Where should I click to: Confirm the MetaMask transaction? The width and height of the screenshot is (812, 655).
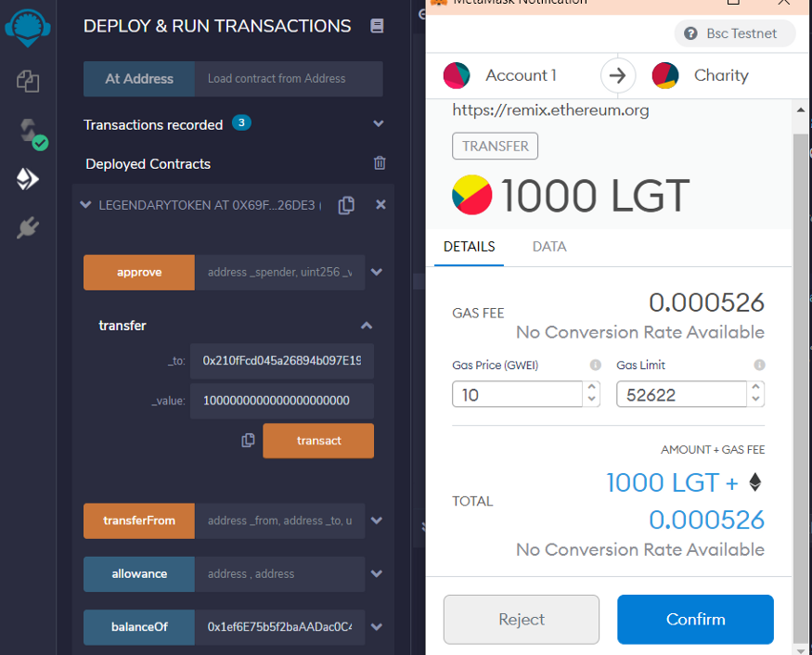[695, 619]
